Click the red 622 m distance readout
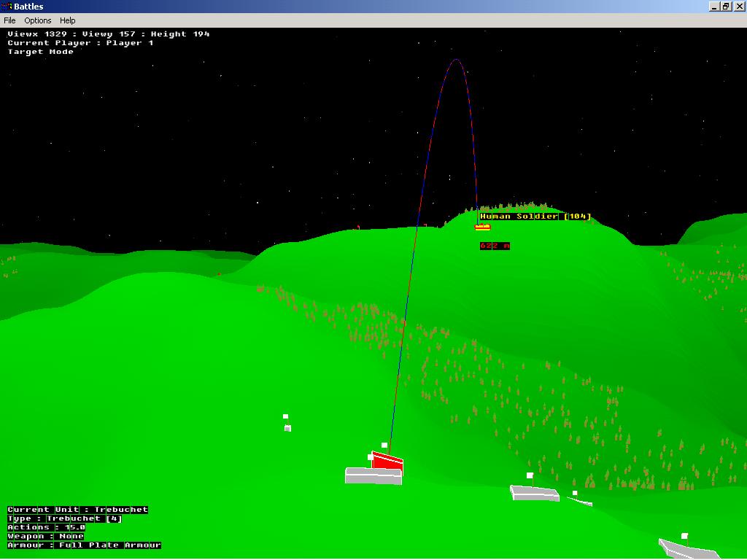Image resolution: width=747 pixels, height=560 pixels. pos(495,246)
